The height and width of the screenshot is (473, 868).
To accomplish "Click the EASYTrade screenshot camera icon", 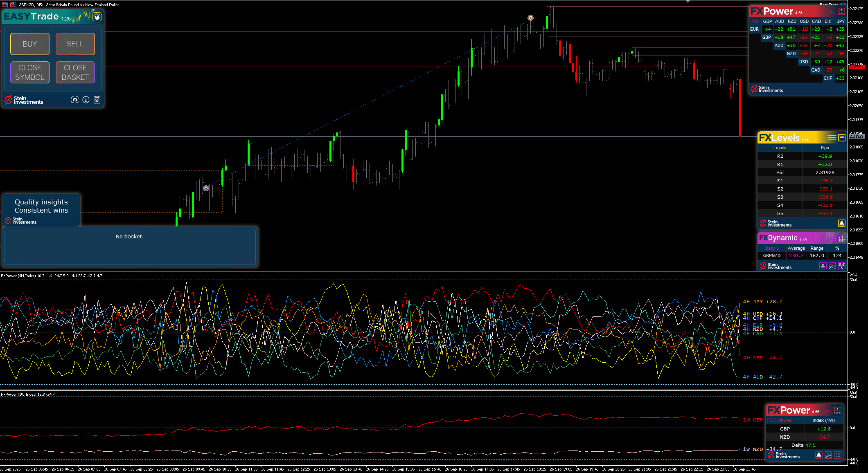I will [x=74, y=100].
